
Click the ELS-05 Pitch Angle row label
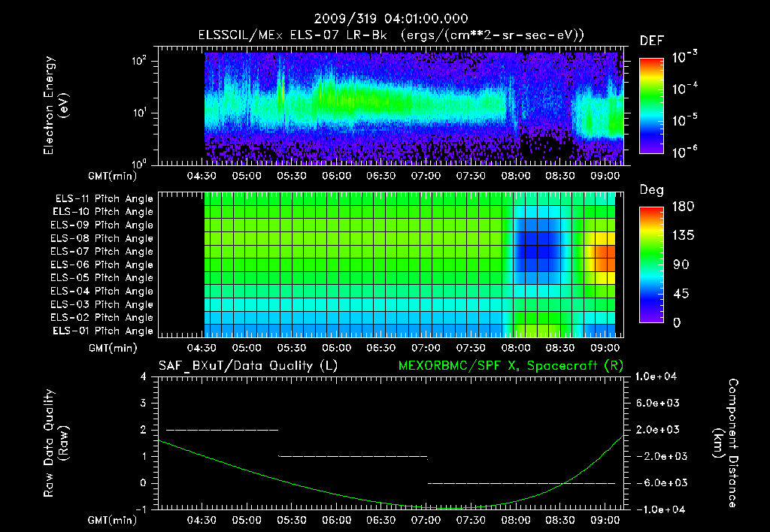(102, 278)
